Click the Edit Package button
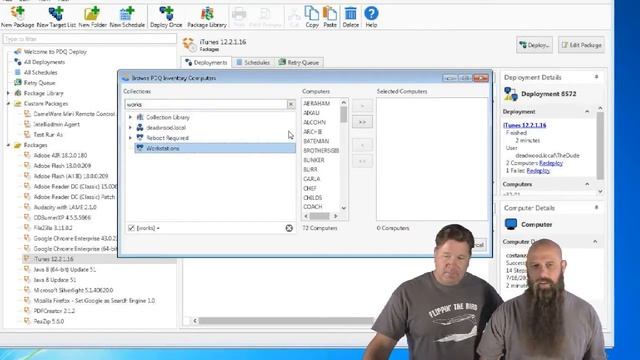Image resolution: width=640 pixels, height=360 pixels. click(581, 45)
